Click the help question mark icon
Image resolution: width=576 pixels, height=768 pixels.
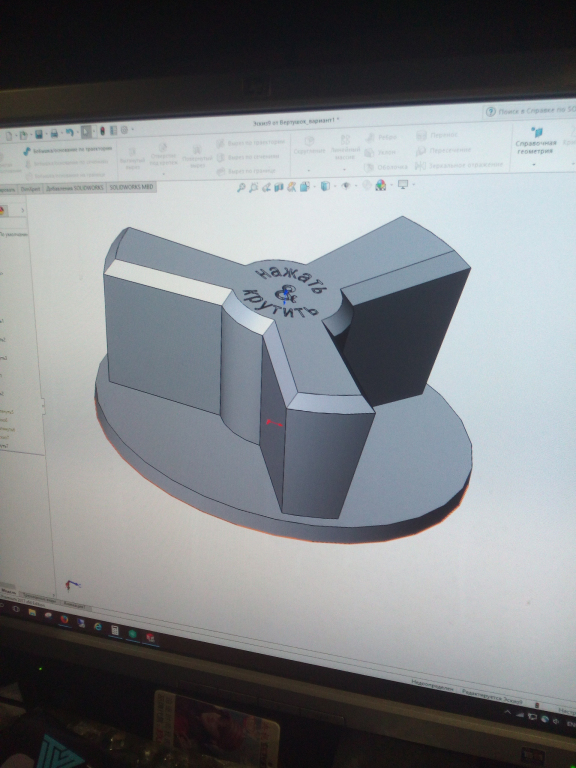pyautogui.click(x=490, y=112)
